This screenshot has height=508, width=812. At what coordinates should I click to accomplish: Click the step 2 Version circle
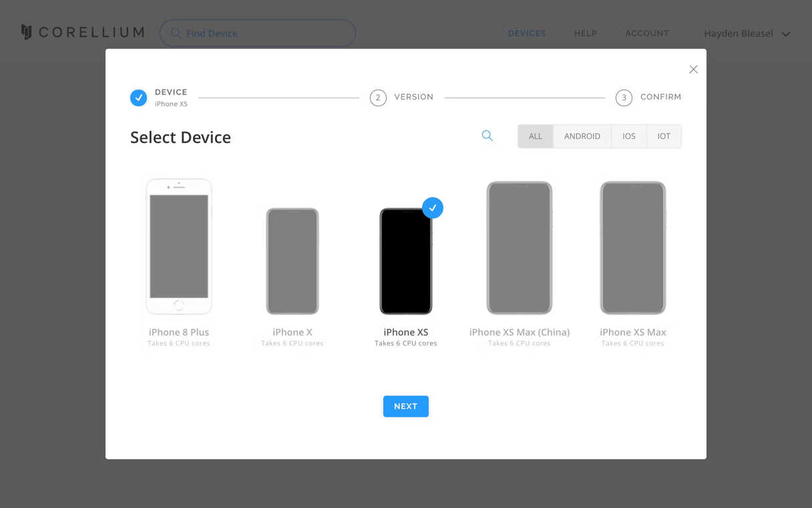(378, 98)
